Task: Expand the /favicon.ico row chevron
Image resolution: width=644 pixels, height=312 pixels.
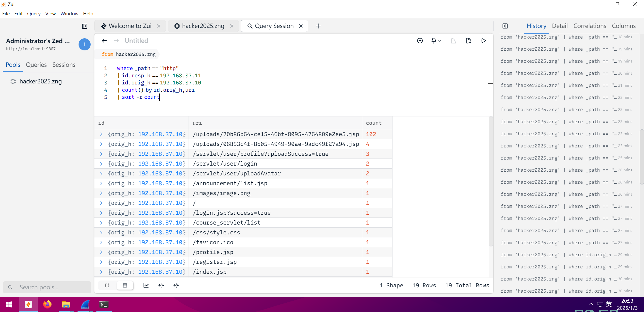Action: [101, 242]
